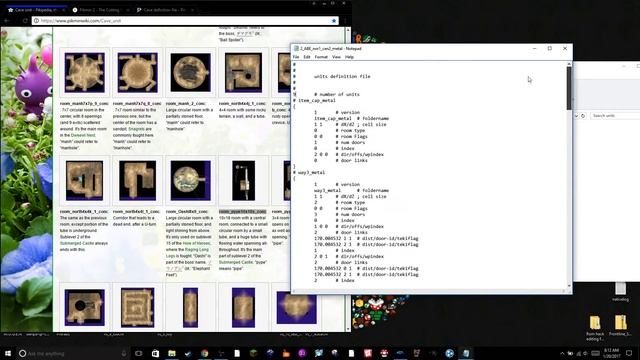Screen dimensions: 640x360
Task: Select the 'Rom hack editing' desktop folder
Action: pyautogui.click(x=595, y=328)
